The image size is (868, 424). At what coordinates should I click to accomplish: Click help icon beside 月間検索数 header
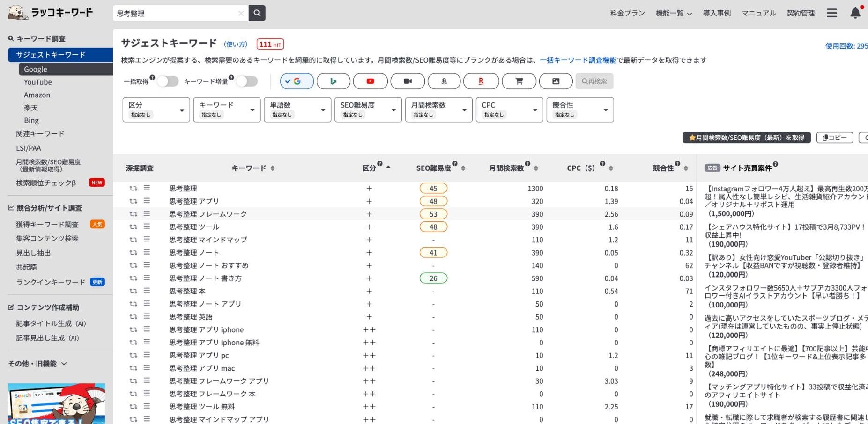pos(527,163)
